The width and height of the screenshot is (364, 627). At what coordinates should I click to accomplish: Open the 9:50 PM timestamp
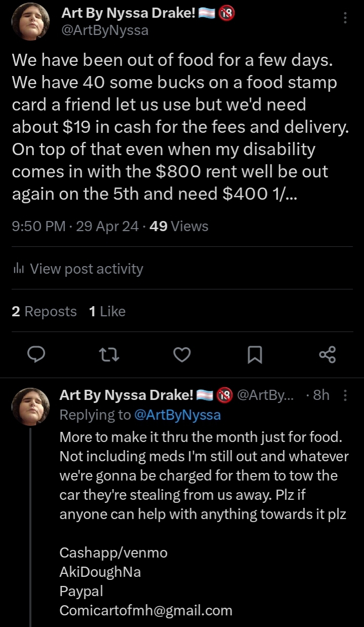click(x=39, y=226)
